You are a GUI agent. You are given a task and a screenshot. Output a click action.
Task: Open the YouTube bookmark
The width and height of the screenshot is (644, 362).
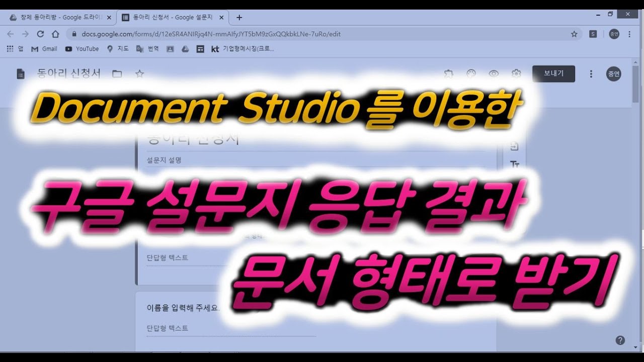click(82, 49)
